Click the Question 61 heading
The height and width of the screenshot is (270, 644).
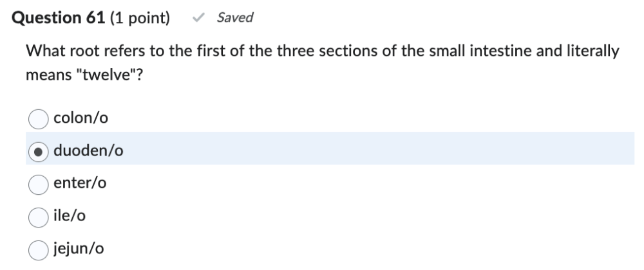click(x=59, y=18)
